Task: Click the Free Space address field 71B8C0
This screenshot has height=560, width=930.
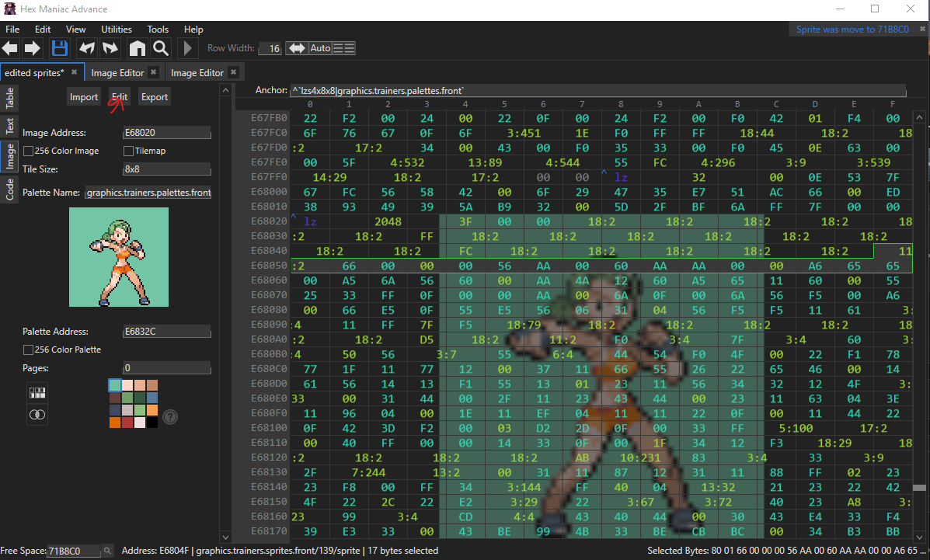Action: [x=74, y=551]
